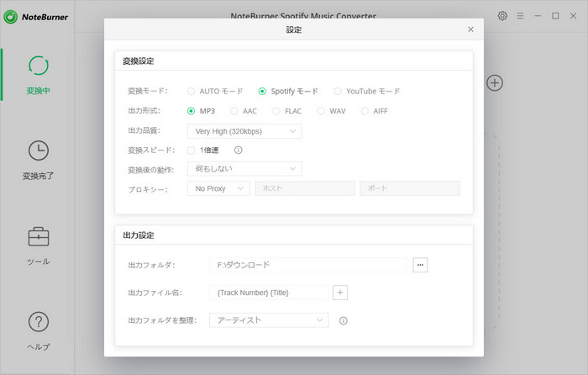
Task: Minimize the NoteBurner window
Action: click(x=538, y=16)
